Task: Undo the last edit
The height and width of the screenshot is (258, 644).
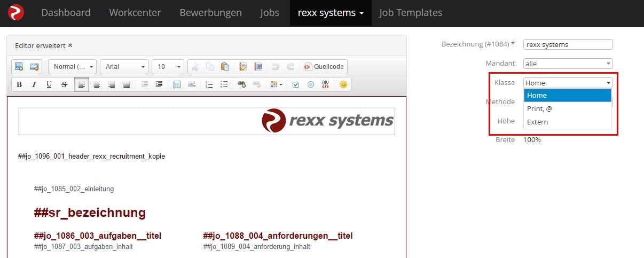Action: pyautogui.click(x=276, y=67)
